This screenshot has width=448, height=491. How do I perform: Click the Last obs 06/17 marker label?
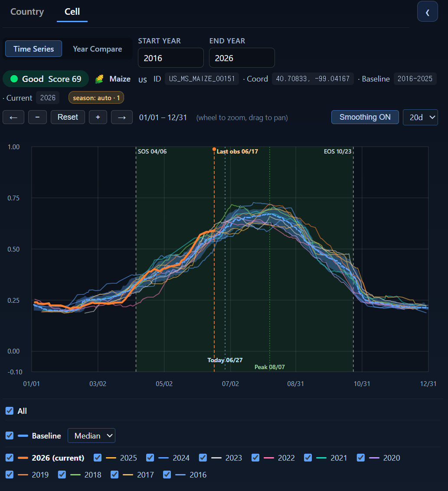[x=237, y=151]
